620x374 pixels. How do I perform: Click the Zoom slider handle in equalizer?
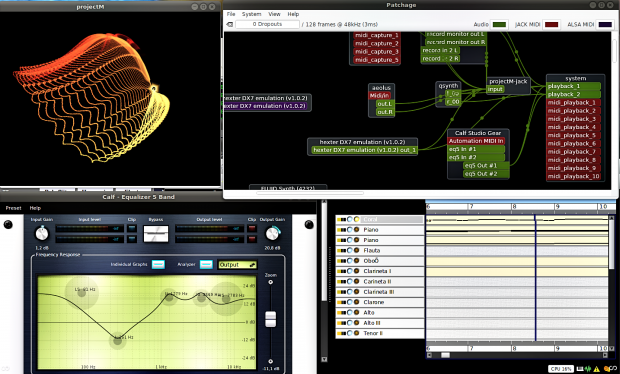coord(270,319)
